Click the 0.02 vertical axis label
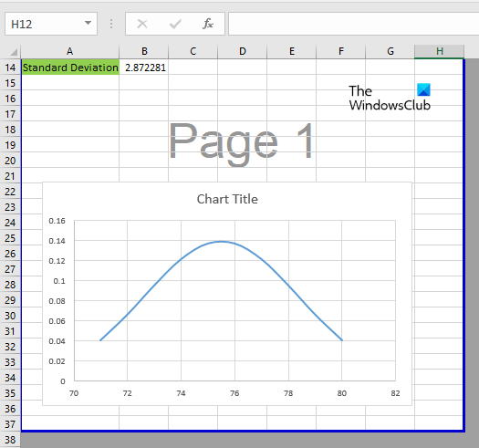479x448 pixels. point(57,361)
